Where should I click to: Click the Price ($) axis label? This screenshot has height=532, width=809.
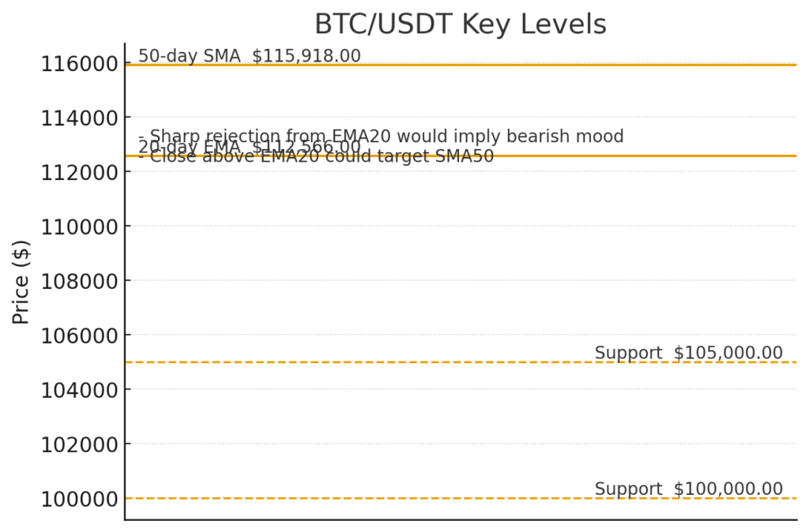(21, 282)
